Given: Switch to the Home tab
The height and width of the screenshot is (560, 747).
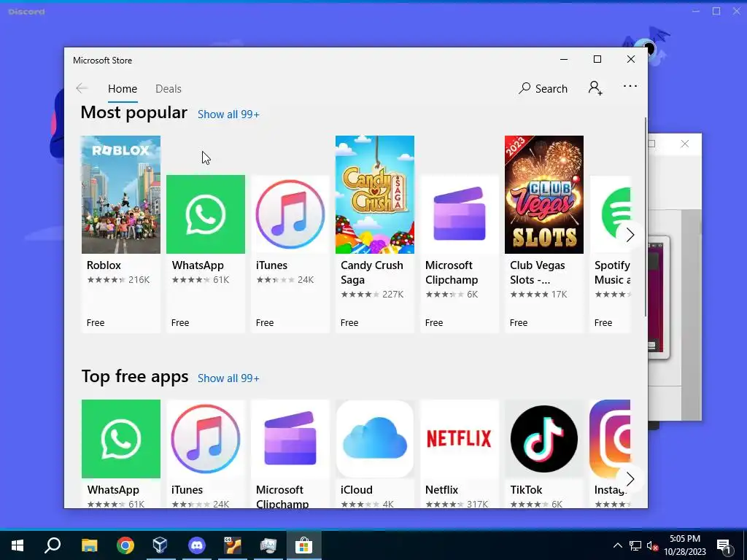Looking at the screenshot, I should [x=123, y=88].
